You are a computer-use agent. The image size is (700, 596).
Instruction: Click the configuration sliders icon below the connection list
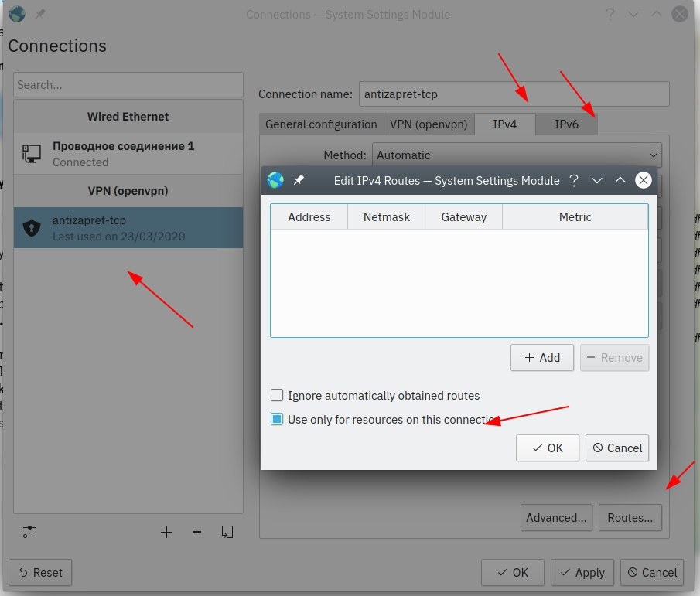click(29, 532)
